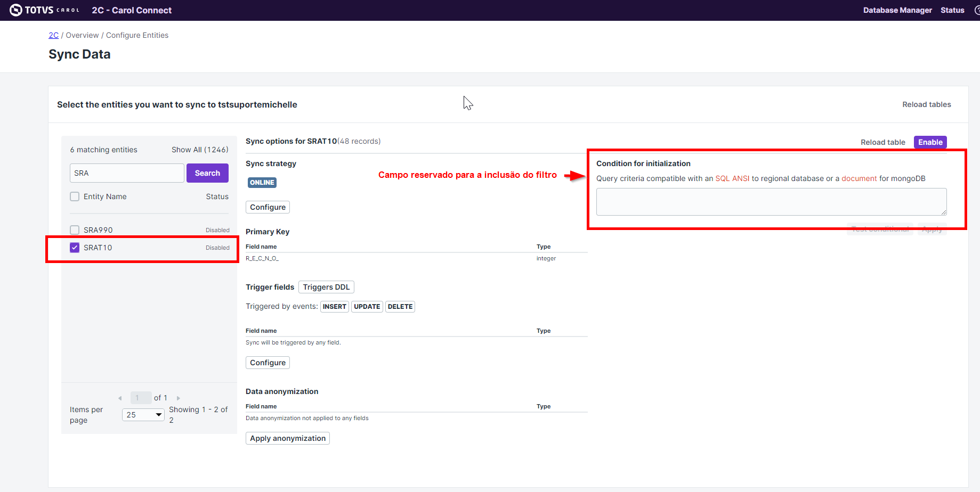Toggle the Entity Name header checkbox
Image resolution: width=980 pixels, height=492 pixels.
(x=75, y=196)
